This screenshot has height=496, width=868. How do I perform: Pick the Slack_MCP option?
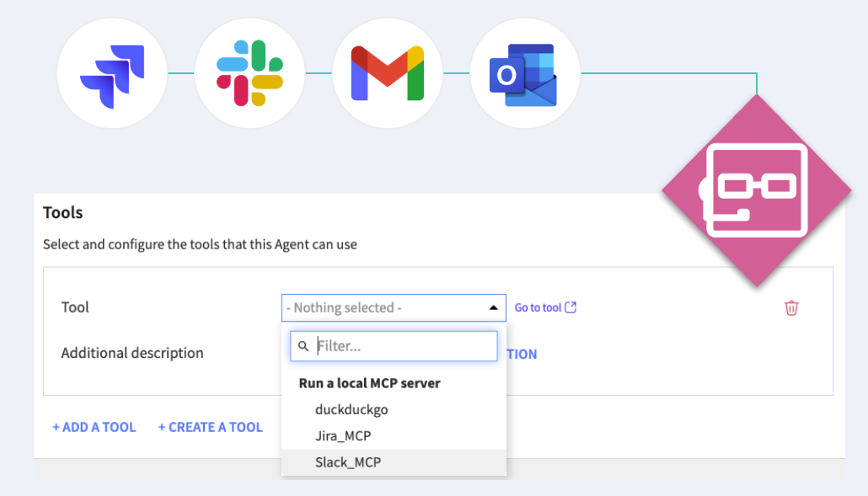[347, 462]
